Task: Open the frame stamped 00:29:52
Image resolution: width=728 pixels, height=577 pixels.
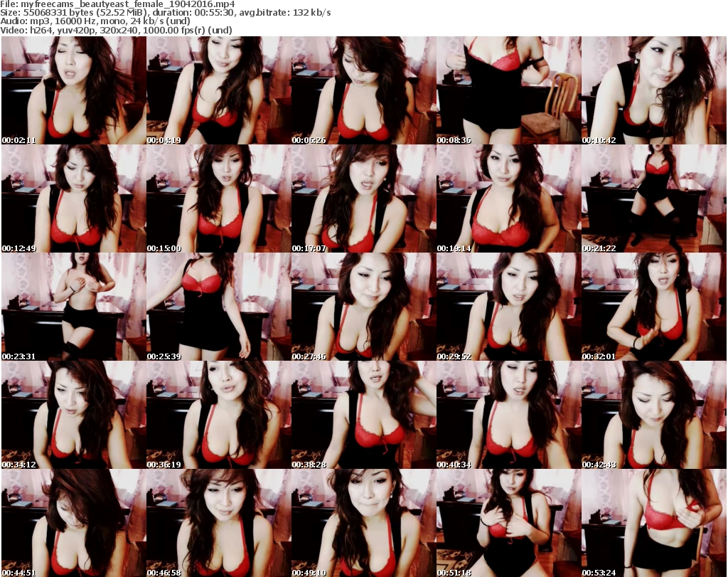Action: 508,307
